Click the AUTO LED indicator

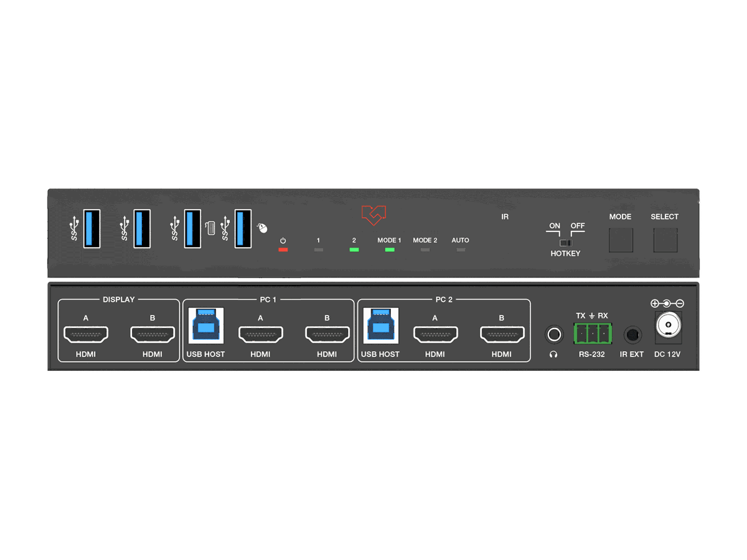point(461,250)
